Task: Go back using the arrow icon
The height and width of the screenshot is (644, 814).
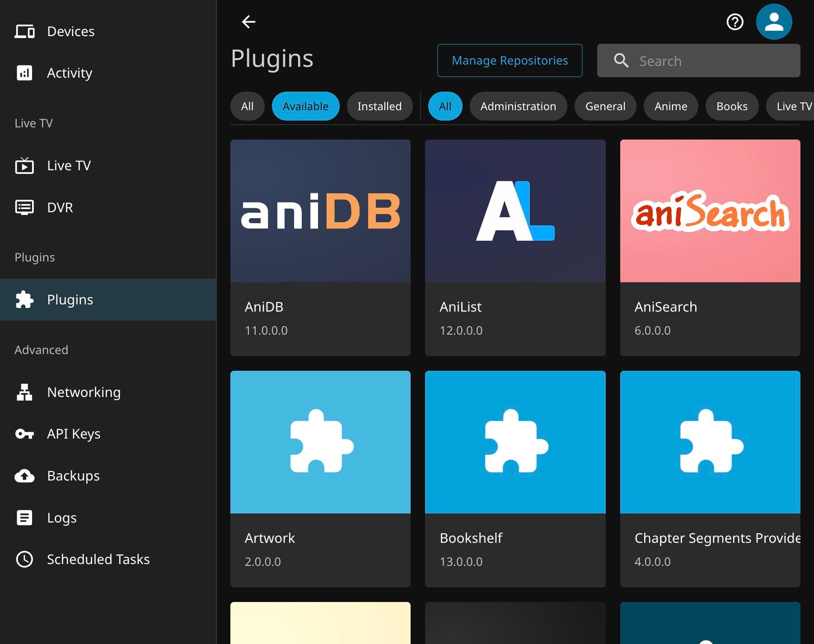Action: click(248, 22)
